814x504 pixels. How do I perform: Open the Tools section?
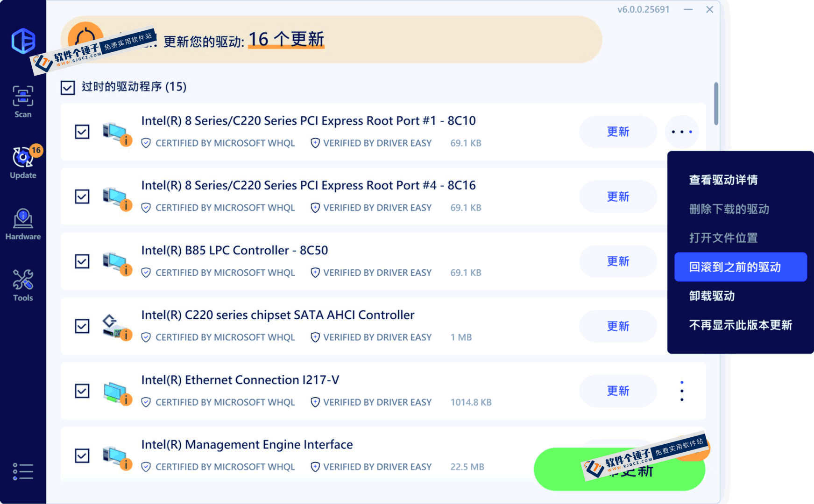tap(23, 285)
